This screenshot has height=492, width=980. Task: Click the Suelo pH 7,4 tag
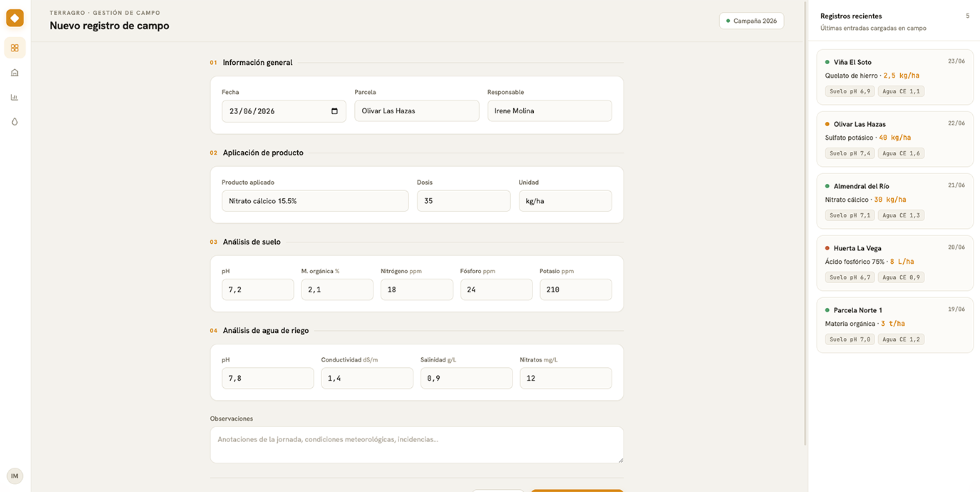click(850, 153)
